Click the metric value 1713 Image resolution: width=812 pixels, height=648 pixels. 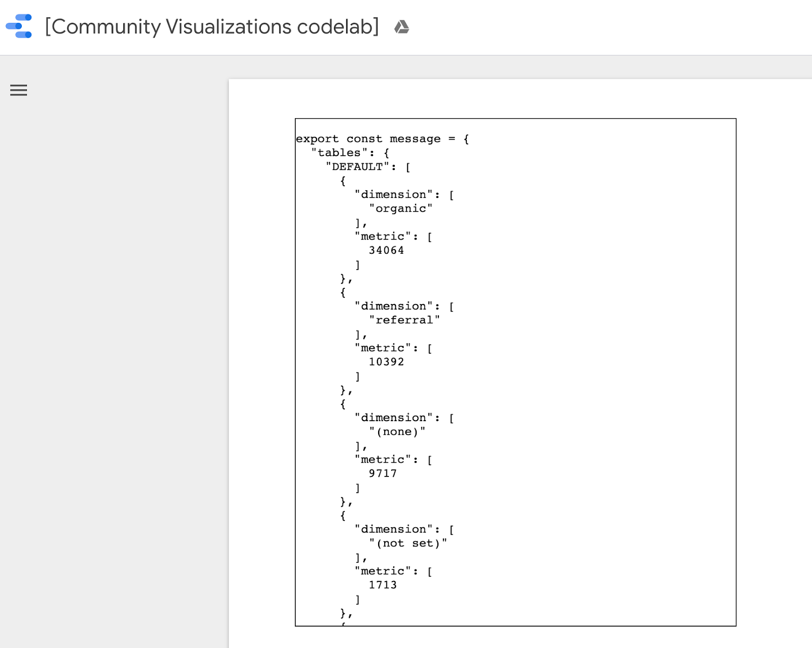click(x=383, y=585)
